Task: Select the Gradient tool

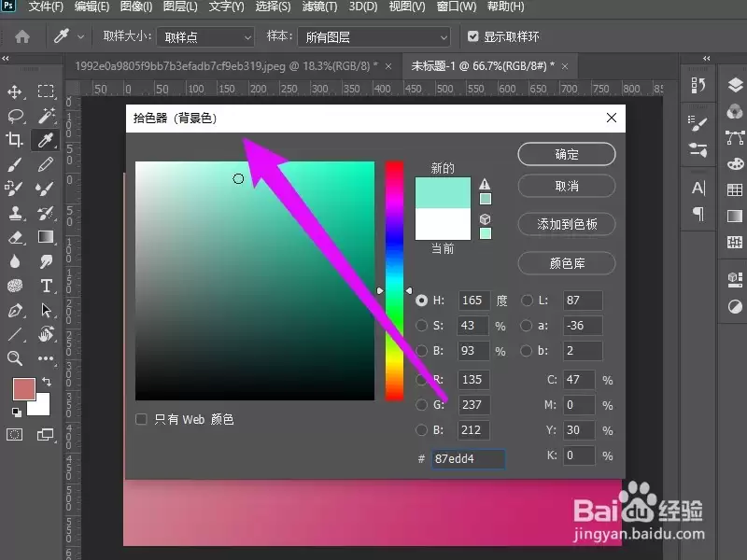Action: (46, 237)
